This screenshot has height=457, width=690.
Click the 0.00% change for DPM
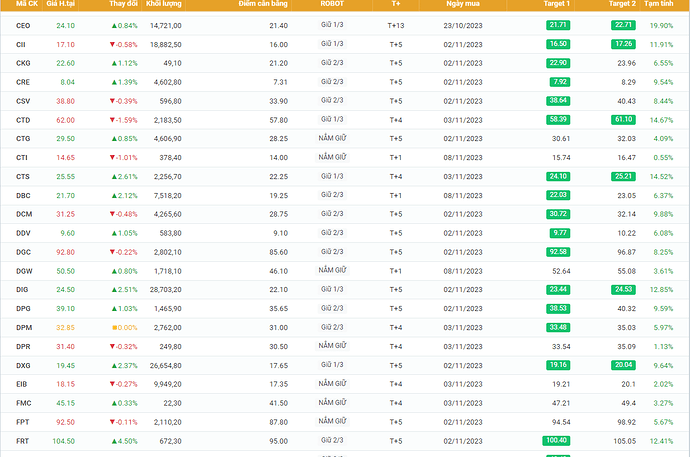click(x=125, y=327)
